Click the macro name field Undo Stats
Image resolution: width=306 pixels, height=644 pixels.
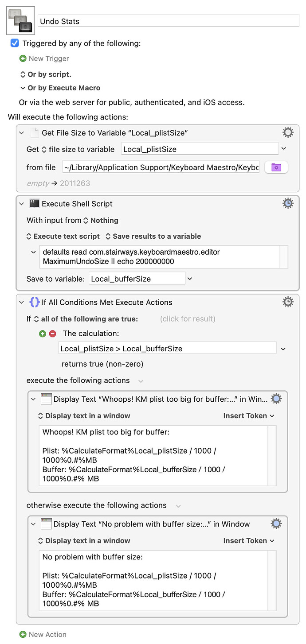[169, 21]
